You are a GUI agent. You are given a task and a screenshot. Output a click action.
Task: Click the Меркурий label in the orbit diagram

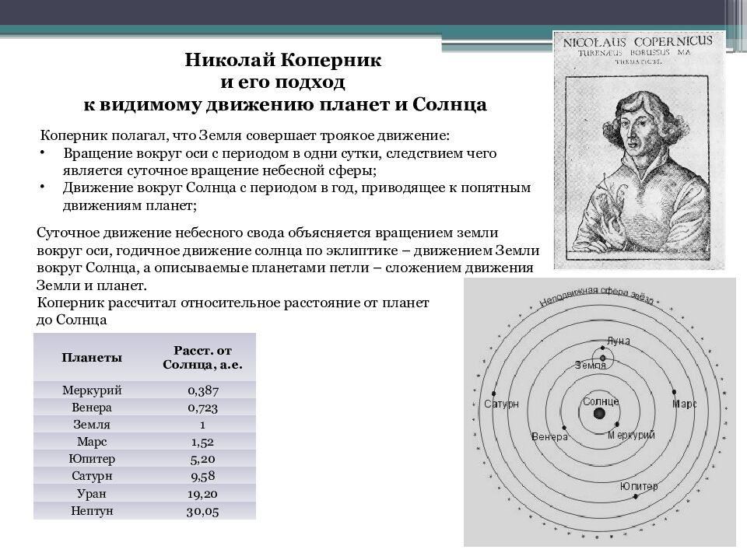(632, 435)
